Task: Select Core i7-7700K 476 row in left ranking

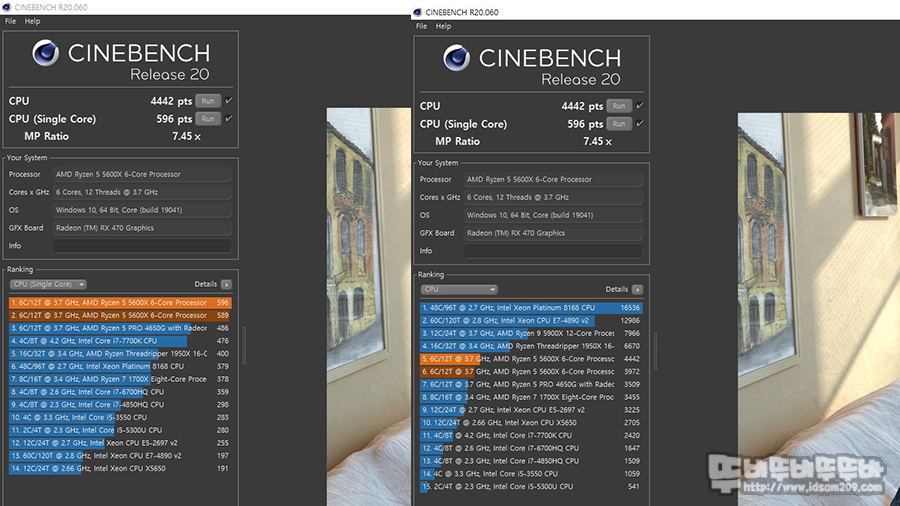Action: point(120,341)
